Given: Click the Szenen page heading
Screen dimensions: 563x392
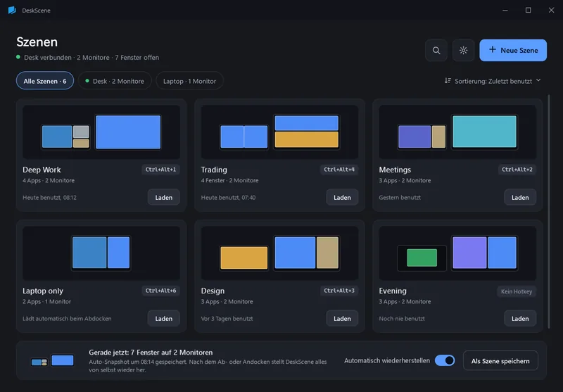Looking at the screenshot, I should point(37,42).
